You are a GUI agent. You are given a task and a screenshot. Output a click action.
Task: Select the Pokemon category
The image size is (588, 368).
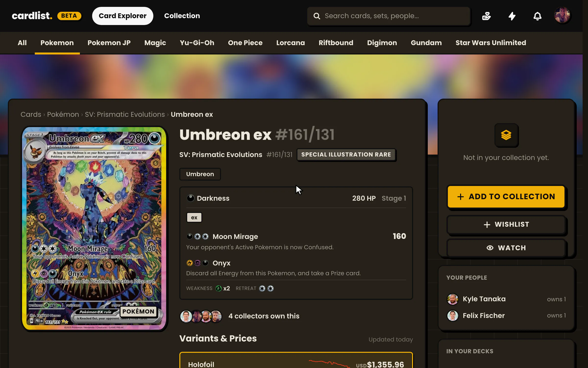coord(57,43)
